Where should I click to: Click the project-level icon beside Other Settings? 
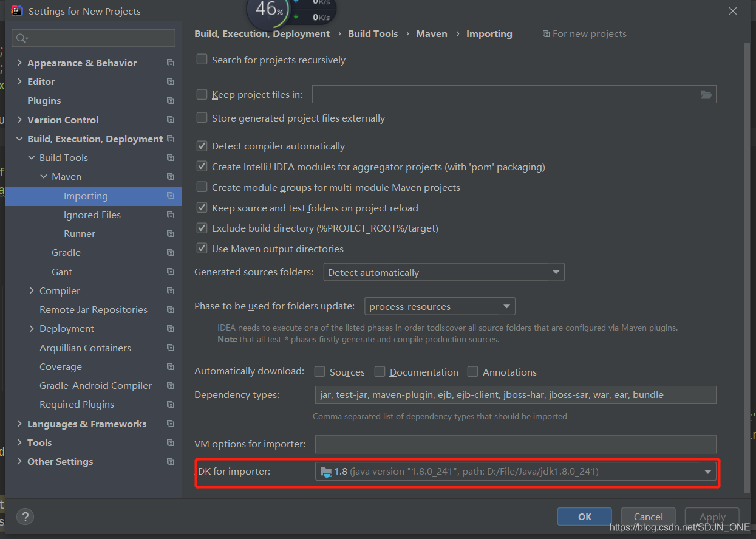(x=170, y=461)
